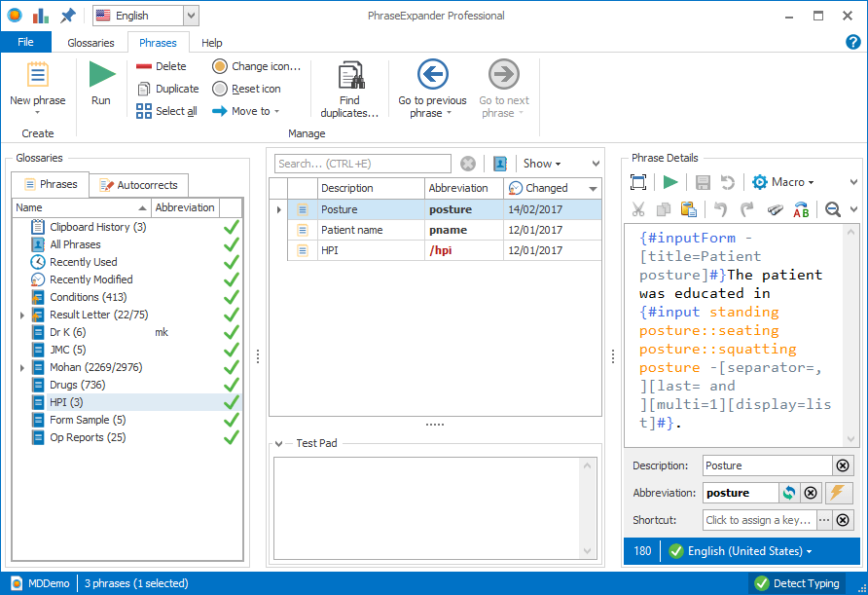
Task: Click the Shortcut key assignment field
Action: coord(759,520)
